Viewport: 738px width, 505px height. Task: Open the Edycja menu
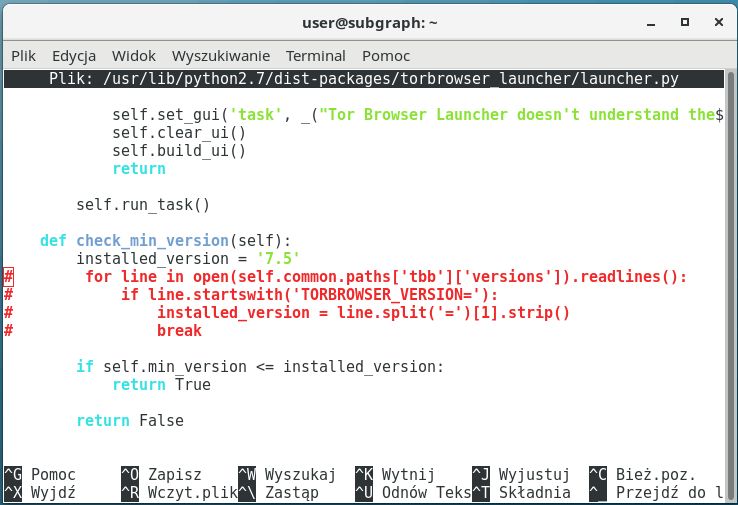click(74, 56)
